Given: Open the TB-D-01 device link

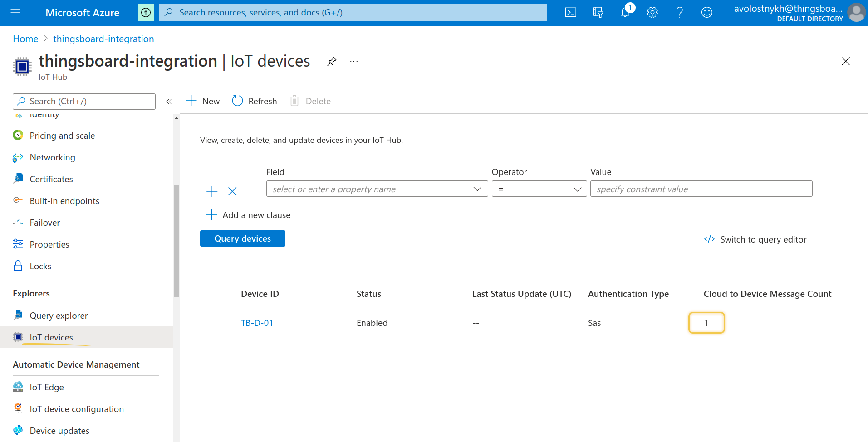Looking at the screenshot, I should point(257,323).
